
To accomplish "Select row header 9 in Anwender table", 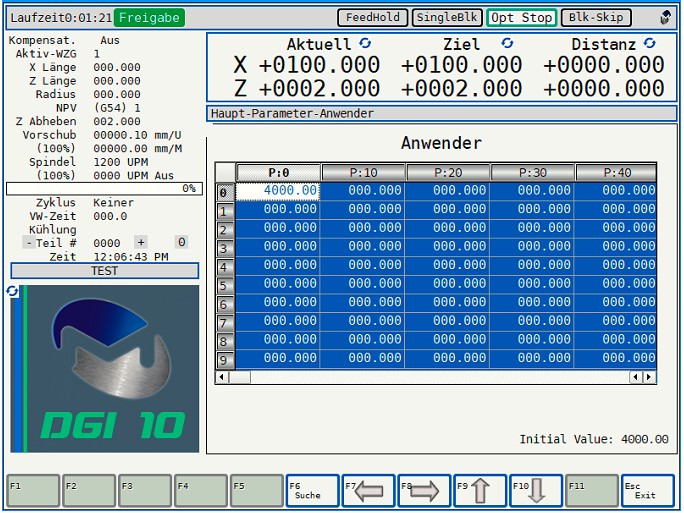I will click(226, 359).
